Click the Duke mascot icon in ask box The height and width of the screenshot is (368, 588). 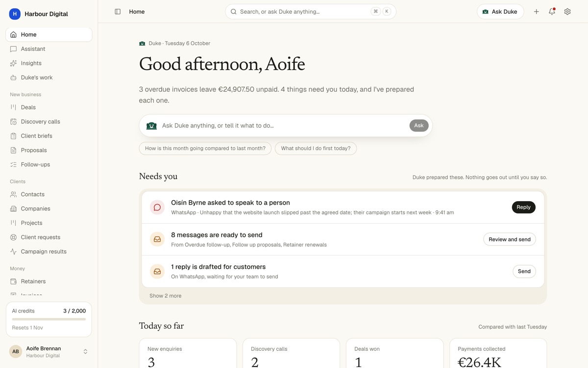click(151, 126)
